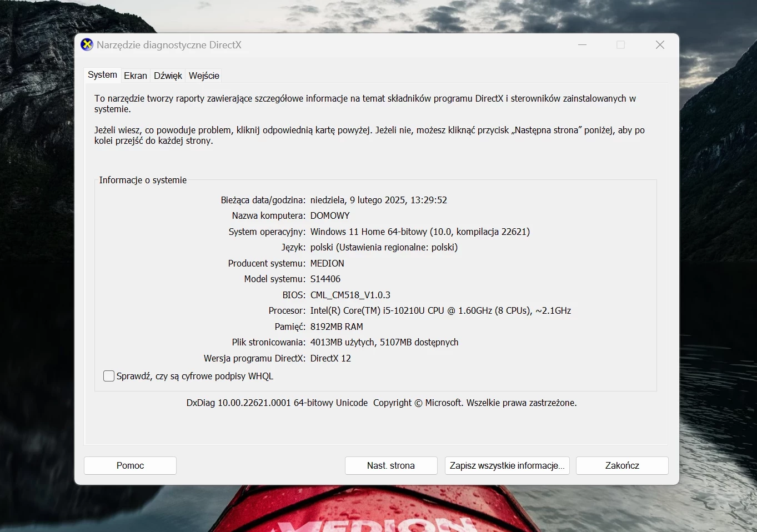Click the system model value S14406
This screenshot has width=757, height=532.
click(x=325, y=279)
